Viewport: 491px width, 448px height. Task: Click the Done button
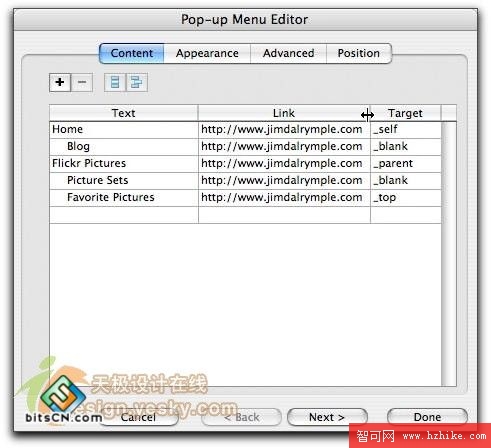[x=427, y=417]
